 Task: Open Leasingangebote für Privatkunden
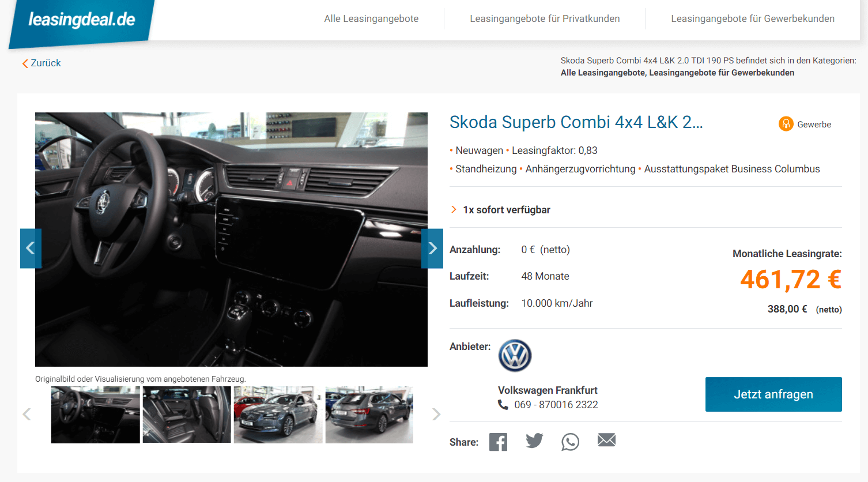tap(545, 18)
